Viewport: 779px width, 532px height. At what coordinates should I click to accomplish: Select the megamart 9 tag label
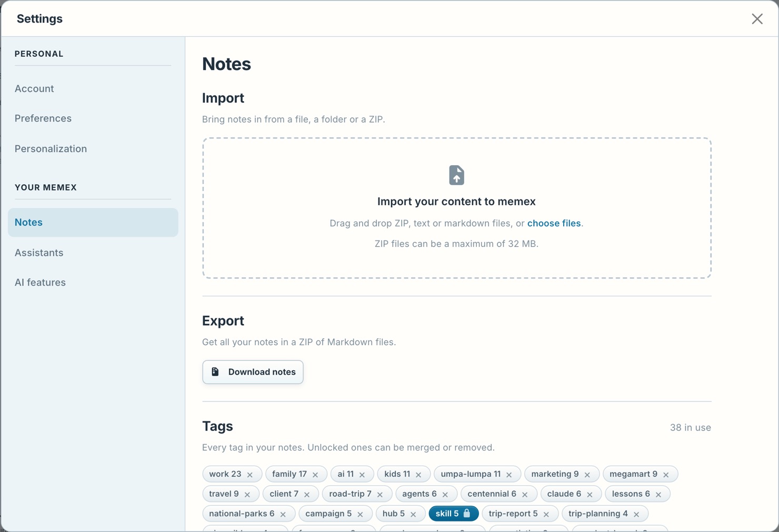click(633, 474)
